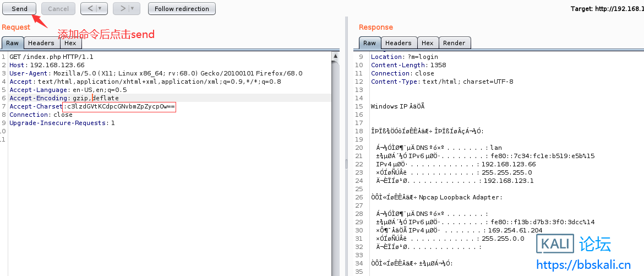The image size is (644, 276).
Task: Click the divider between Request and Response
Action: pyautogui.click(x=347, y=163)
